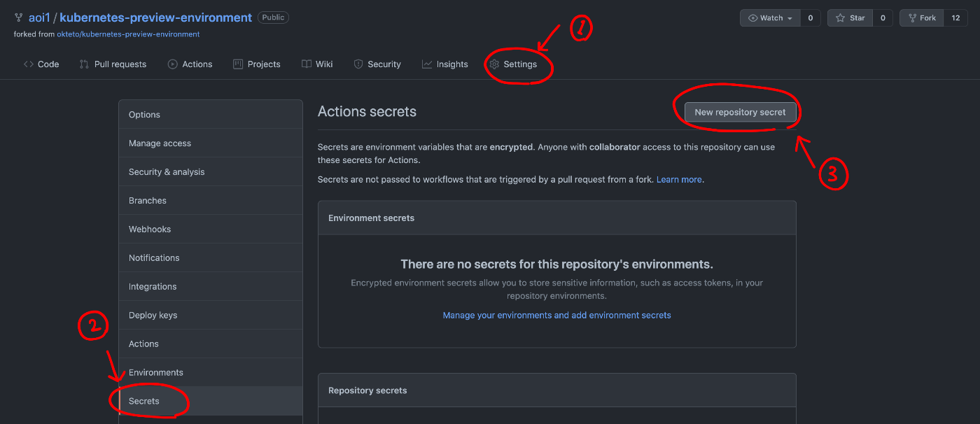Click the Actions play icon in the nav bar
Screen dimensions: 980x424
[x=172, y=64]
